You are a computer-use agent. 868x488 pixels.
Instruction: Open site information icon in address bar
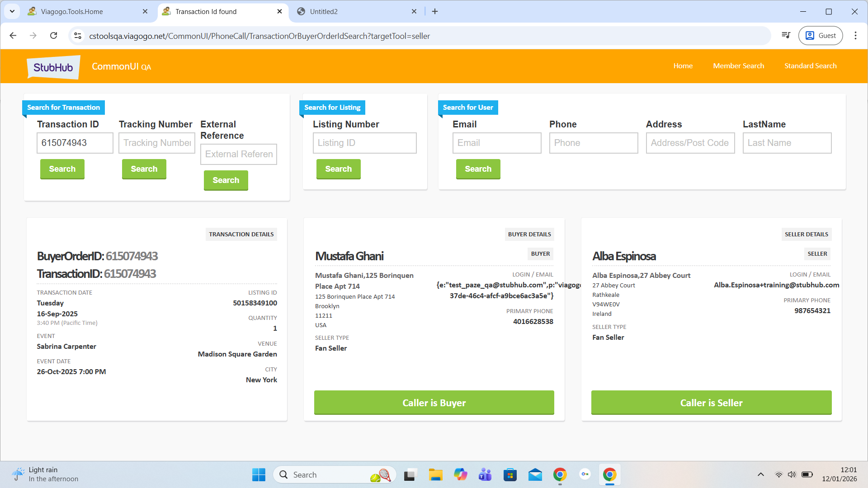click(78, 36)
